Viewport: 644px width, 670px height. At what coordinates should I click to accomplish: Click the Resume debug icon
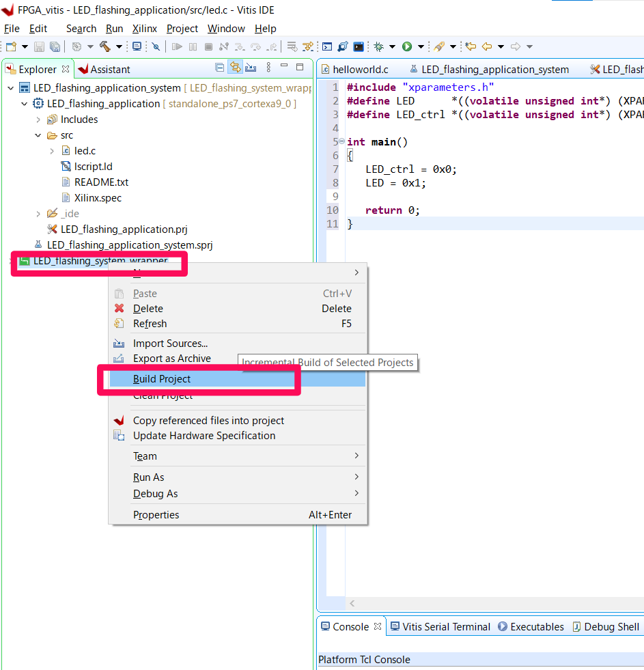click(177, 46)
